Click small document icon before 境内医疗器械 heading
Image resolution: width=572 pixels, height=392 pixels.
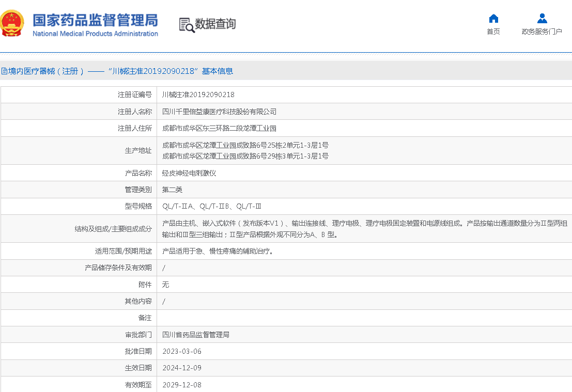4,71
